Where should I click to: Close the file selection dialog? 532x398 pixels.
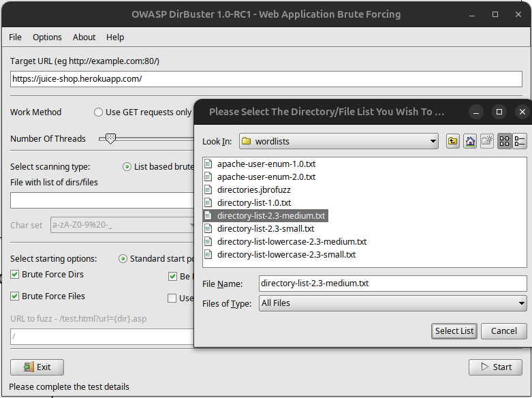pos(522,112)
